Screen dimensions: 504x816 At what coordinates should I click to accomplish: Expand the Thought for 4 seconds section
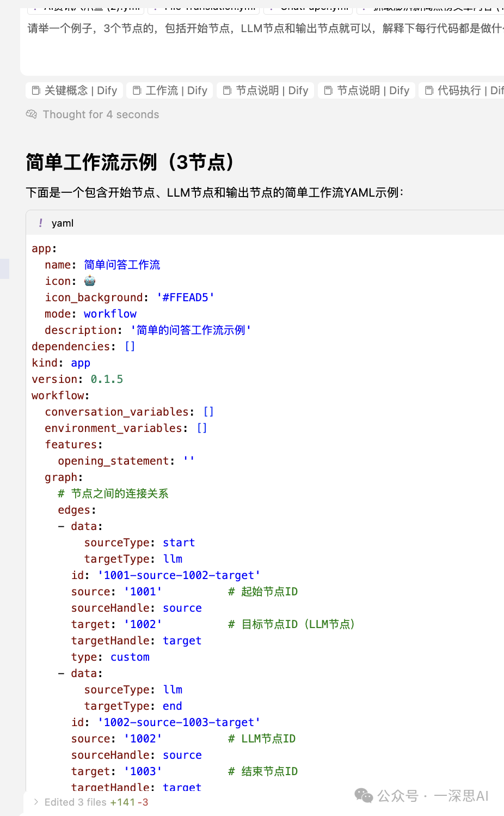point(101,114)
